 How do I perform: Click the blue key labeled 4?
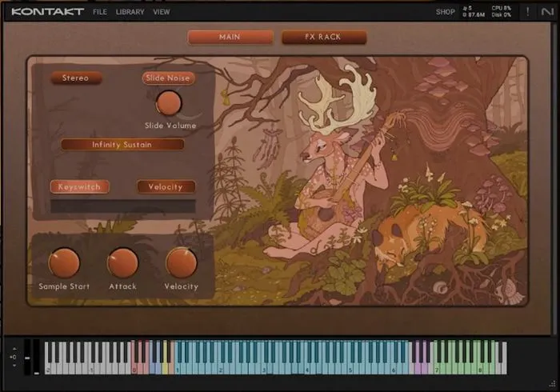[x=306, y=369]
